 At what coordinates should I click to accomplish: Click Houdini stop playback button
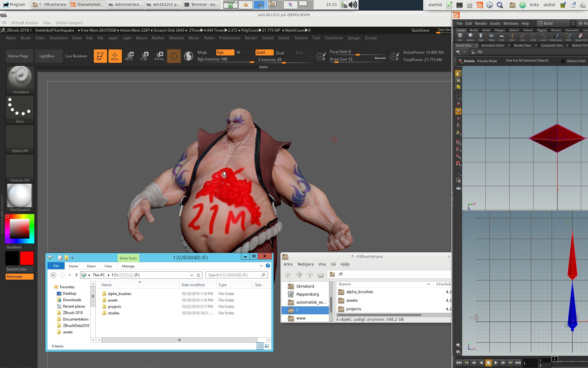pos(488,363)
